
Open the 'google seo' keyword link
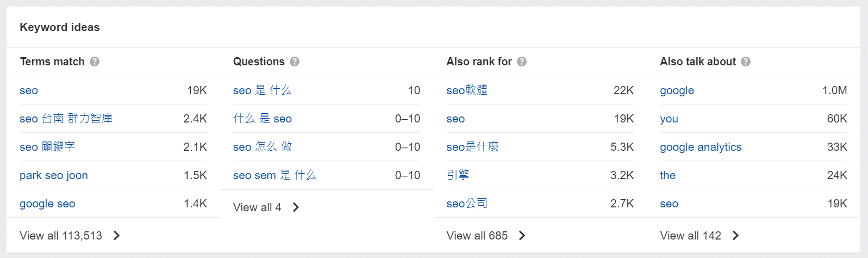[47, 204]
